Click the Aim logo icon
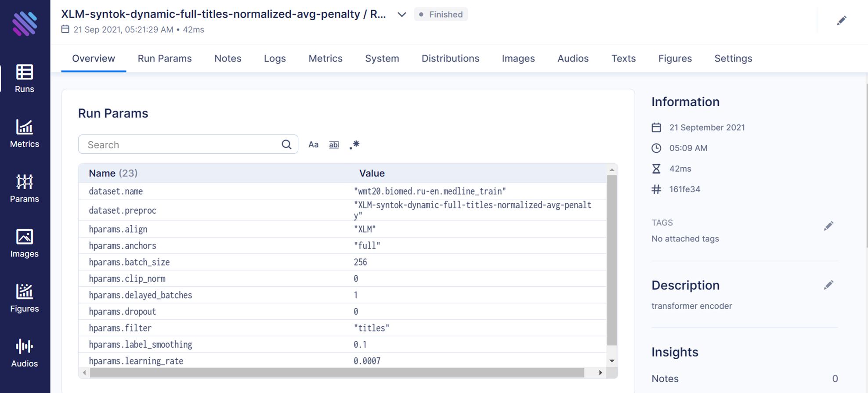Viewport: 868px width, 393px height. click(x=25, y=24)
